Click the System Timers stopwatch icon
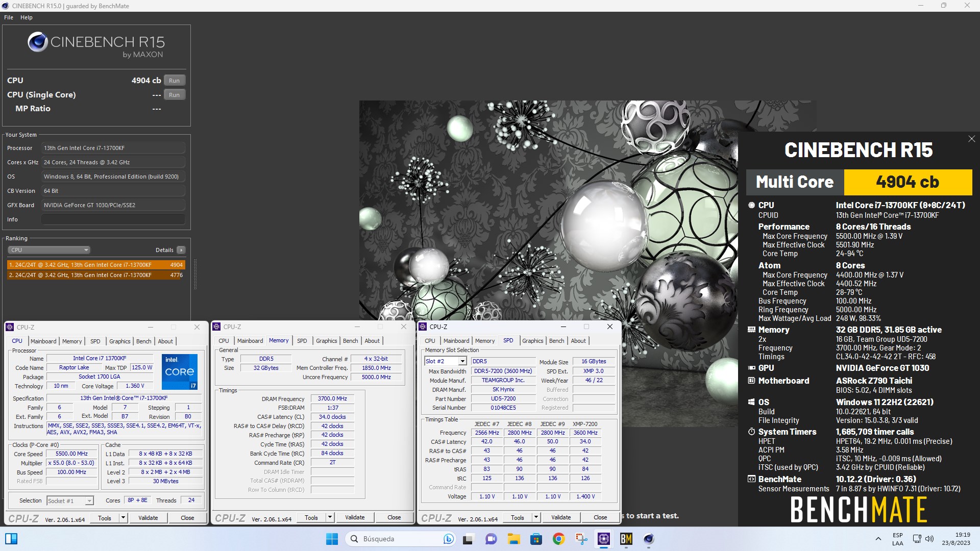This screenshot has width=980, height=551. 751,432
